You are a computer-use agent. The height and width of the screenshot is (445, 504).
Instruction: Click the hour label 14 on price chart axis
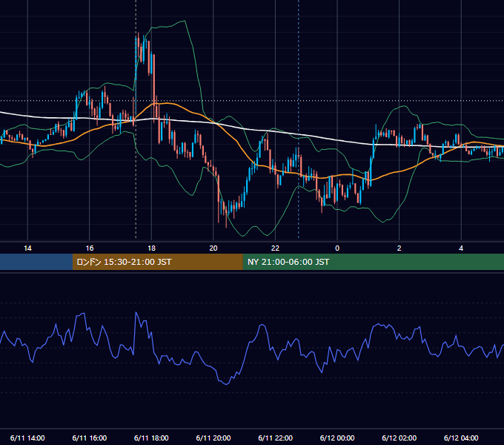(27, 248)
